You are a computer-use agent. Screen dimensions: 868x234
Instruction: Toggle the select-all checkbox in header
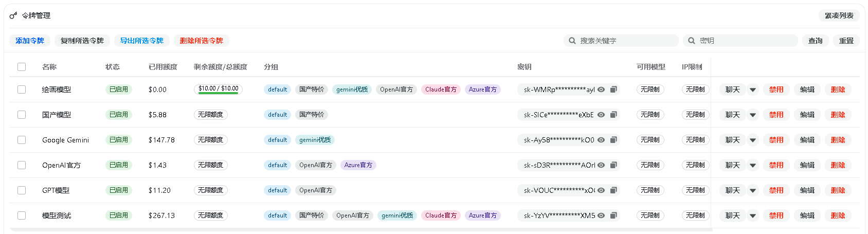point(22,67)
